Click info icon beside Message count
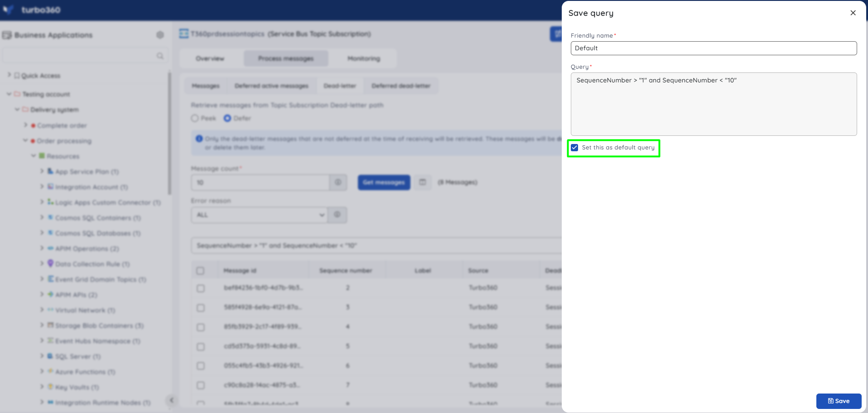The height and width of the screenshot is (413, 868). [x=338, y=182]
